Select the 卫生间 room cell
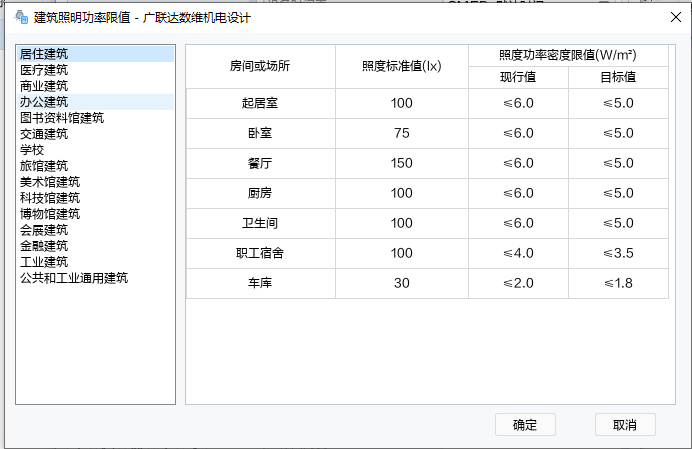Viewport: 692px width, 449px height. point(260,223)
